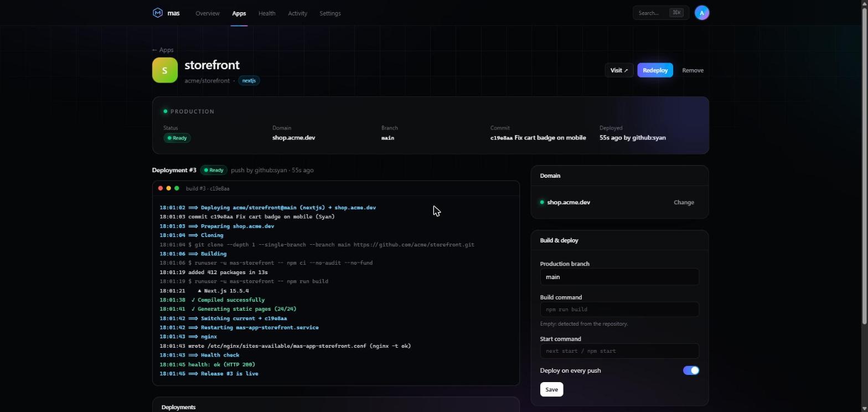Click the yellow terminal window dot
The image size is (868, 412).
169,188
